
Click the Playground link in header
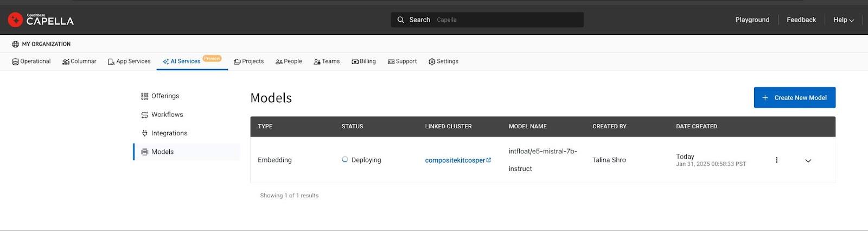[752, 20]
